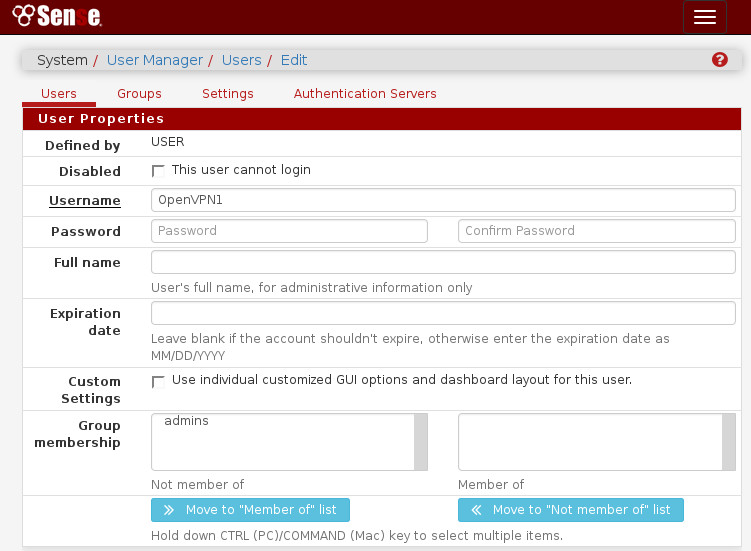
Task: Switch to the Groups tab
Action: [x=139, y=93]
